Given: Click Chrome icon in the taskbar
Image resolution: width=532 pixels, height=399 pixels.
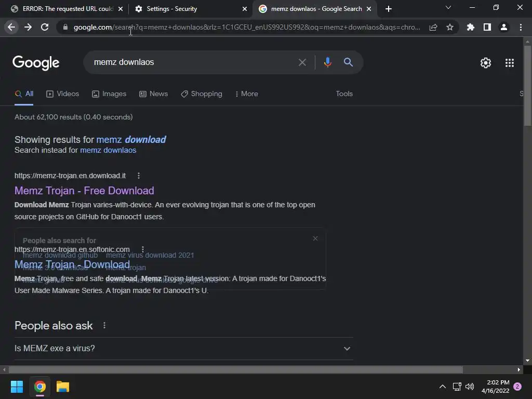Looking at the screenshot, I should (x=40, y=387).
